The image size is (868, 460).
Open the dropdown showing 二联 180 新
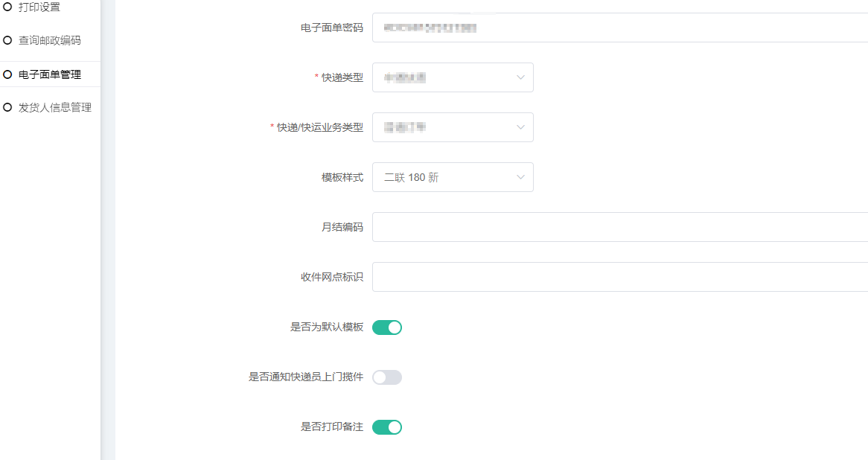447,177
